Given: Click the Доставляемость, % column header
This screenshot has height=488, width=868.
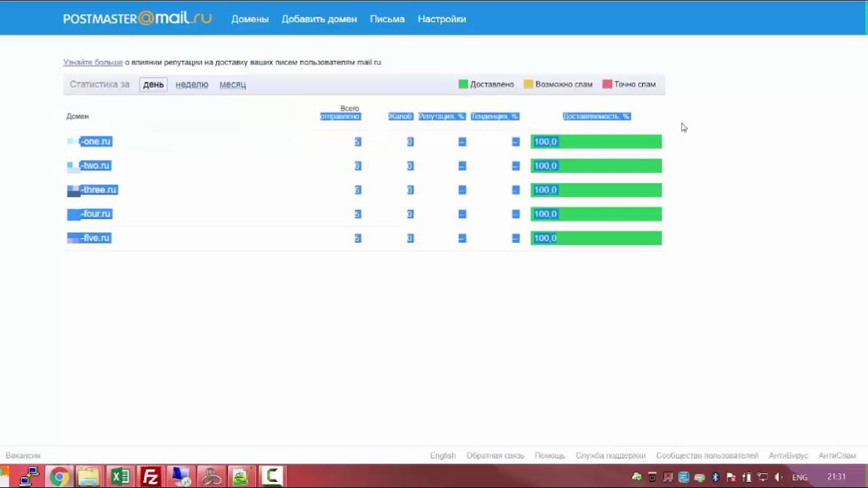Looking at the screenshot, I should tap(597, 117).
